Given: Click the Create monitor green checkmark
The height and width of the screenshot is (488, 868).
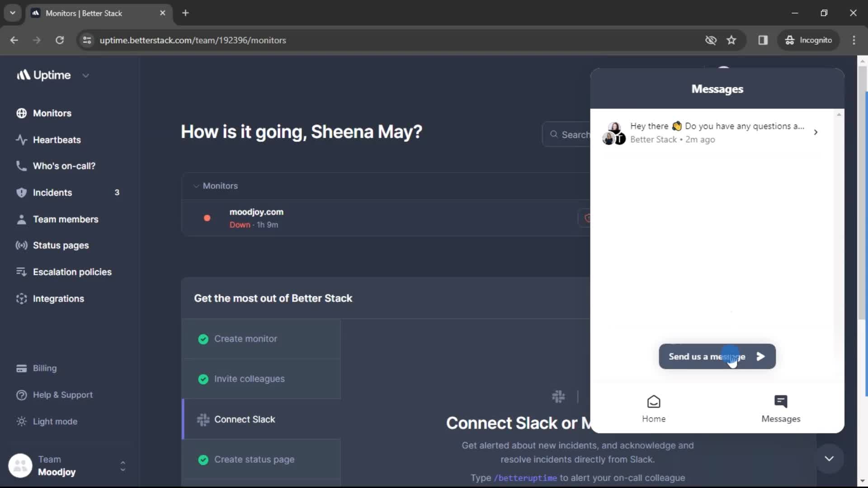Looking at the screenshot, I should point(203,339).
